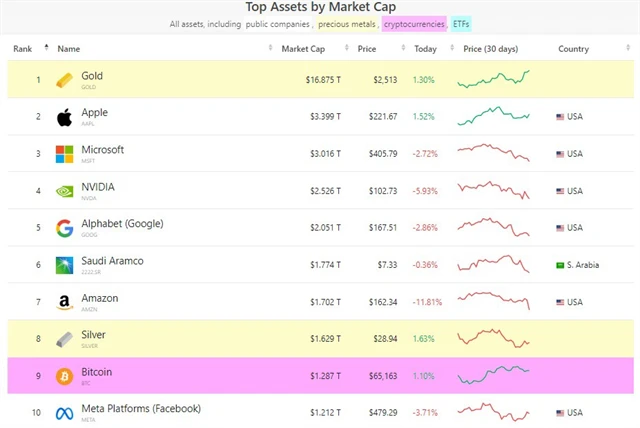Click the NVIDIA logo icon

(64, 191)
